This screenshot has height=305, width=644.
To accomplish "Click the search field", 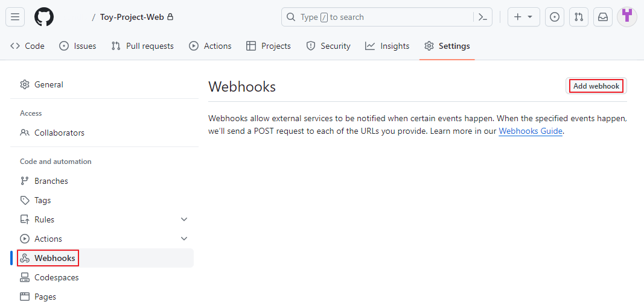I will [386, 17].
